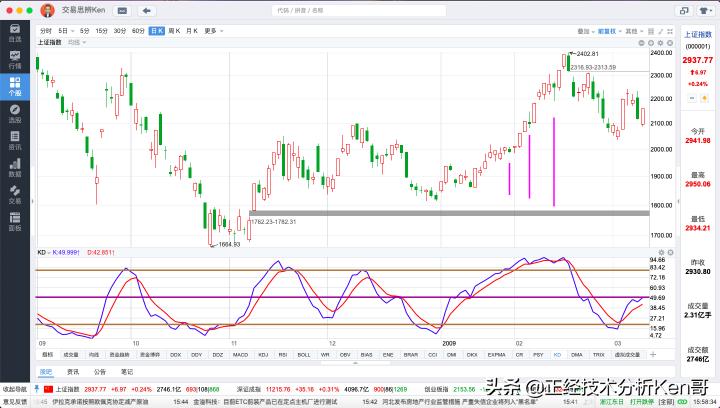720x408 pixels.
Task: Click the China flag icon in status bar
Action: 48,389
